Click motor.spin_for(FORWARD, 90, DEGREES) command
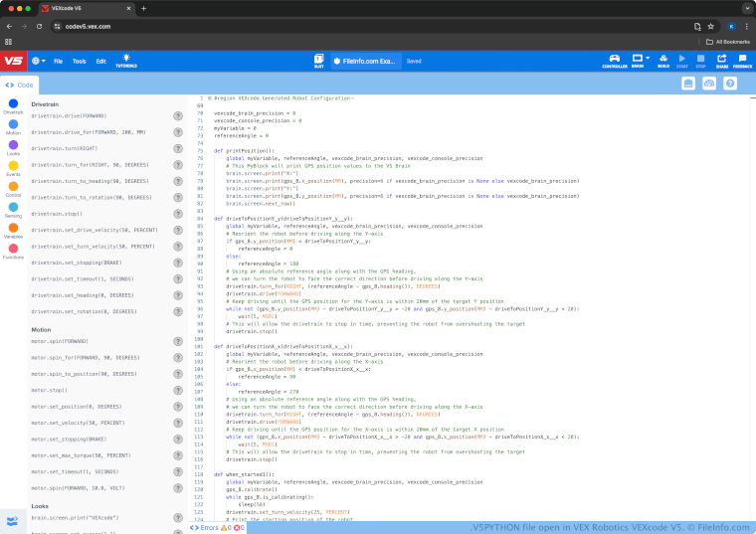The width and height of the screenshot is (756, 534). (x=86, y=358)
